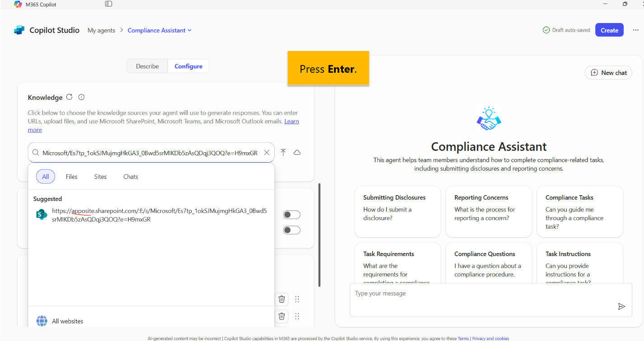Click the SharePoint icon of suggested URL
The image size is (644, 341).
point(42,215)
